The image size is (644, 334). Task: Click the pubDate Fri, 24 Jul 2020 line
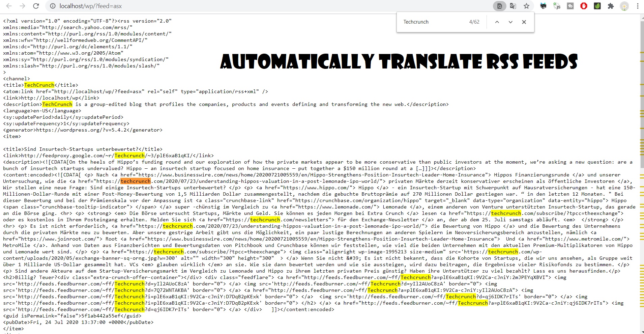tap(78, 322)
